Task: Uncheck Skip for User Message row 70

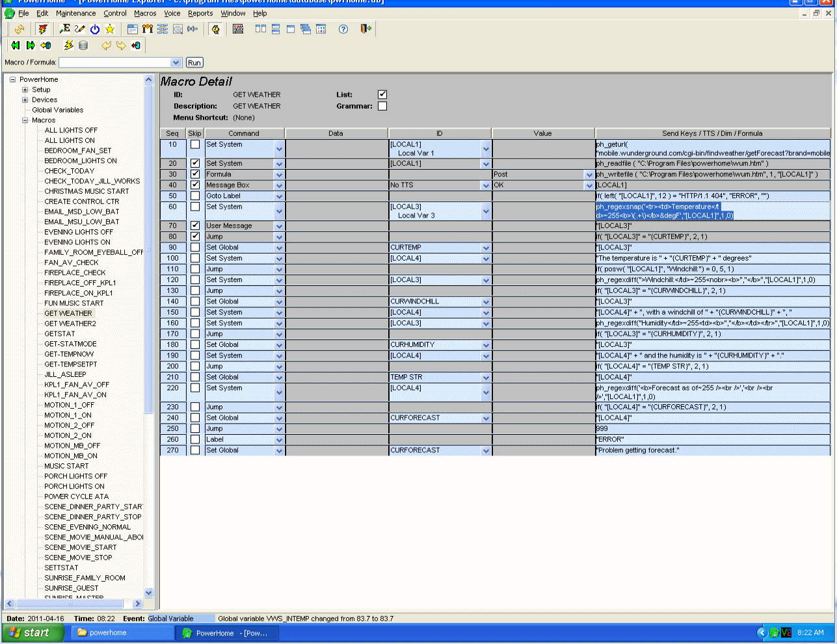Action: tap(195, 225)
